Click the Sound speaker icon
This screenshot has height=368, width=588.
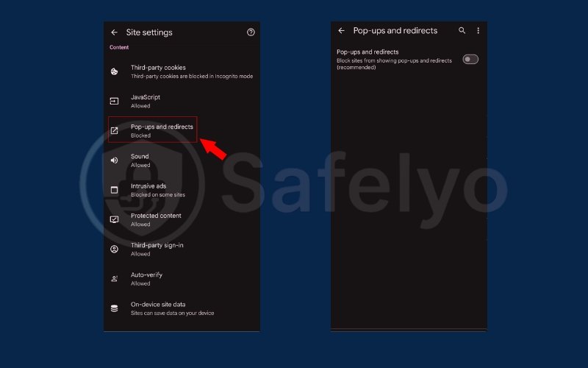[x=115, y=160]
